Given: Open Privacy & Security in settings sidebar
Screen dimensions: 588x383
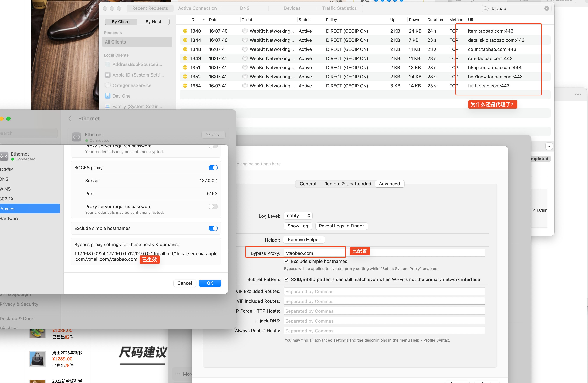Looking at the screenshot, I should point(19,304).
